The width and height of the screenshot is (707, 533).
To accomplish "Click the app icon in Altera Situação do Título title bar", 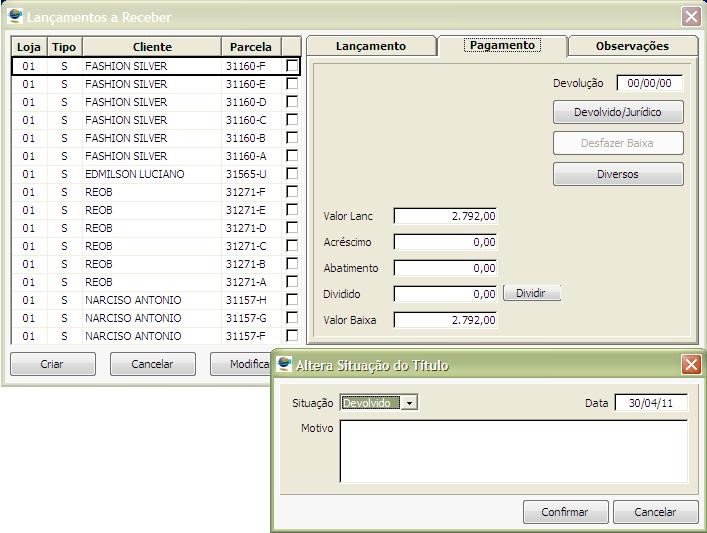I will pos(285,365).
